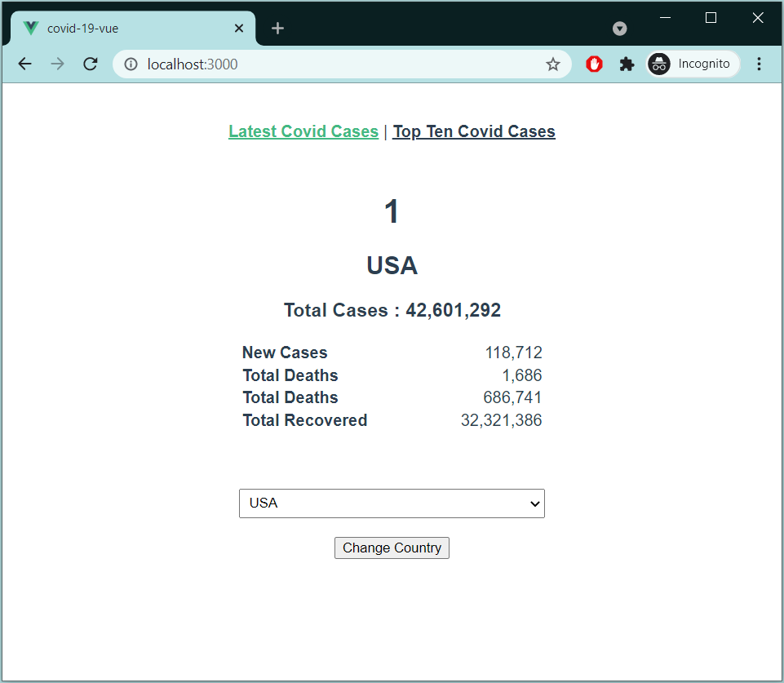Select the Latest Covid Cases link
The width and height of the screenshot is (784, 683).
pyautogui.click(x=303, y=131)
